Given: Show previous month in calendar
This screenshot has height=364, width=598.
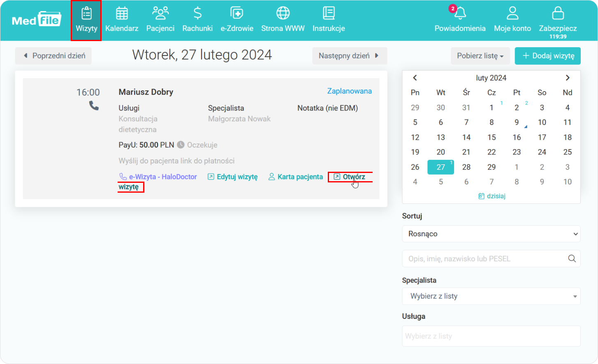Looking at the screenshot, I should coord(415,78).
